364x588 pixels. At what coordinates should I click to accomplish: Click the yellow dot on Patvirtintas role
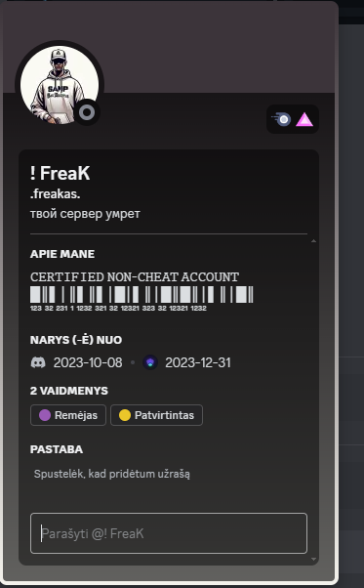(x=125, y=415)
